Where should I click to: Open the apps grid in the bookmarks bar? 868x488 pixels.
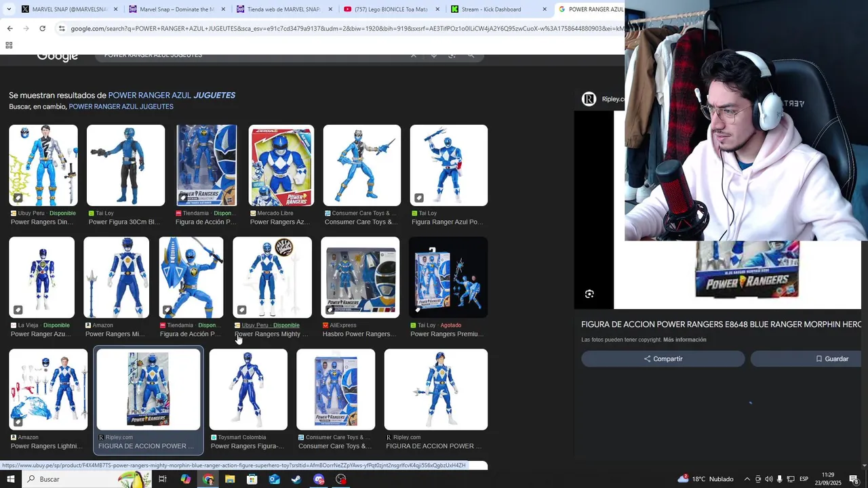click(x=9, y=45)
